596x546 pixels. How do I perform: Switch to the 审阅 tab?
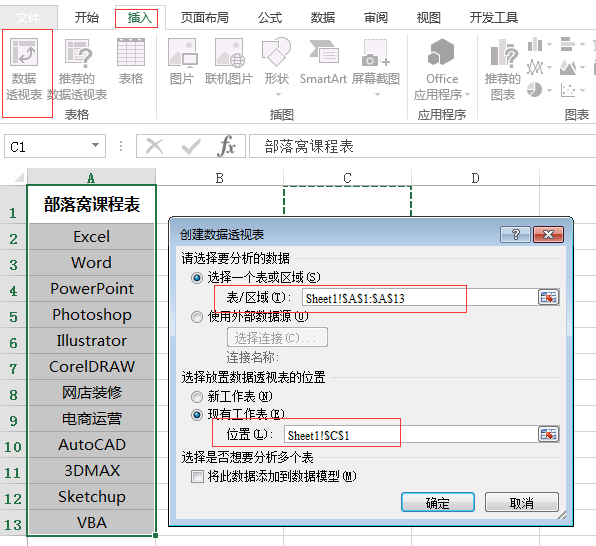click(x=376, y=17)
